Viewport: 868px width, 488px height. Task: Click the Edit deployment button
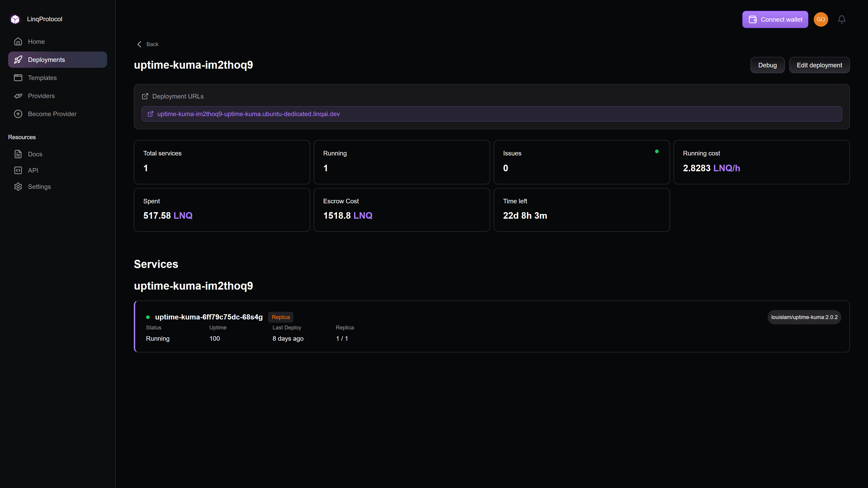819,65
